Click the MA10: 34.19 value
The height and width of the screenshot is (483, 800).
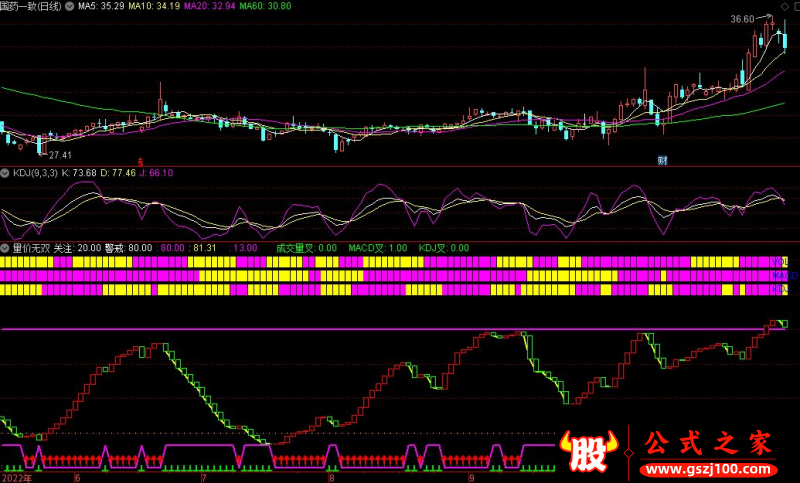tap(154, 6)
